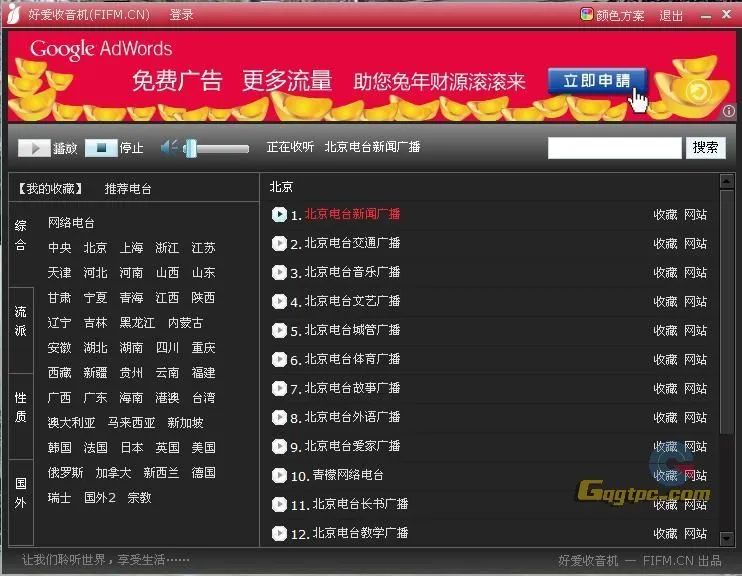742x576 pixels.
Task: Play station 8 北京电台外语广播 icon
Action: (279, 417)
